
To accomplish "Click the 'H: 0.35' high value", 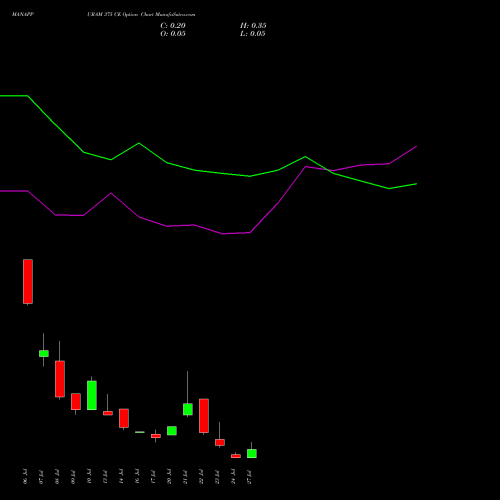I will coord(253,26).
